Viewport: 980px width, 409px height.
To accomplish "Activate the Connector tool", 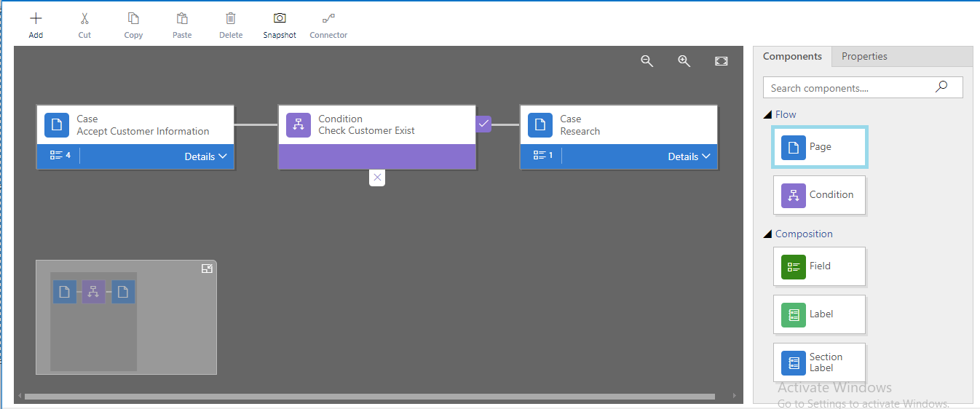I will [328, 19].
